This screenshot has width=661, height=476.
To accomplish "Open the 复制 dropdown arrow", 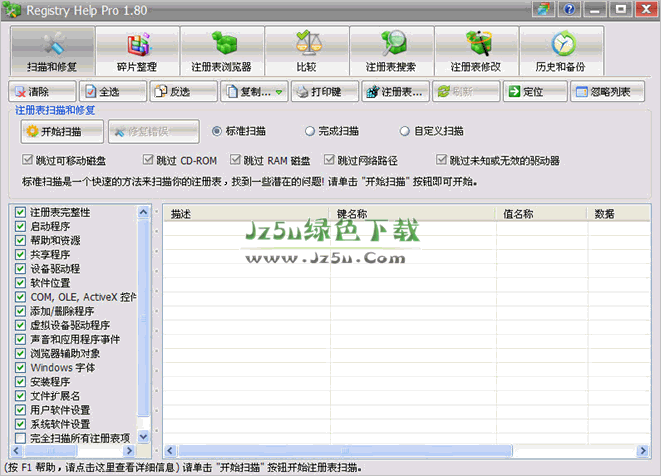I will pyautogui.click(x=279, y=92).
